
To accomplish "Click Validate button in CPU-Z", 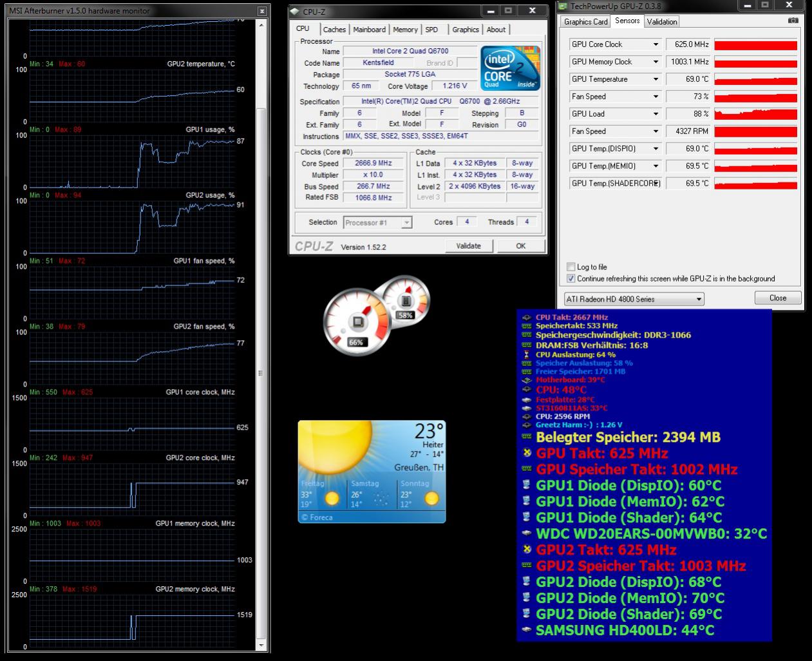I will coord(468,246).
